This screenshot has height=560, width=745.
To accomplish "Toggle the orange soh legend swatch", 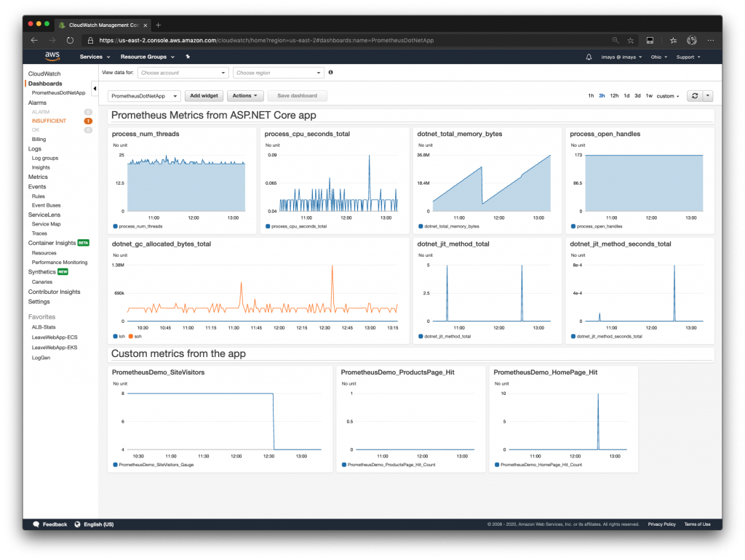I will click(x=131, y=337).
